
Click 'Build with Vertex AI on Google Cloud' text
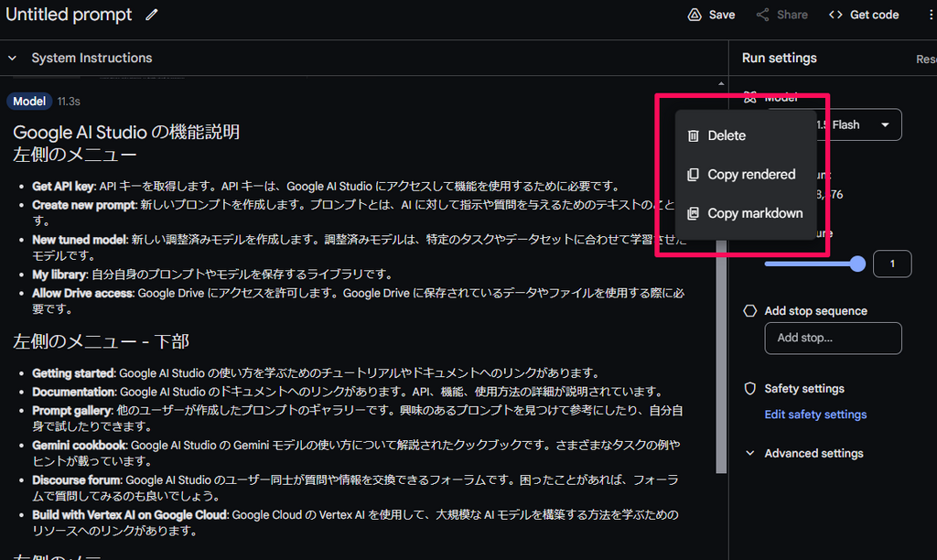tap(130, 514)
